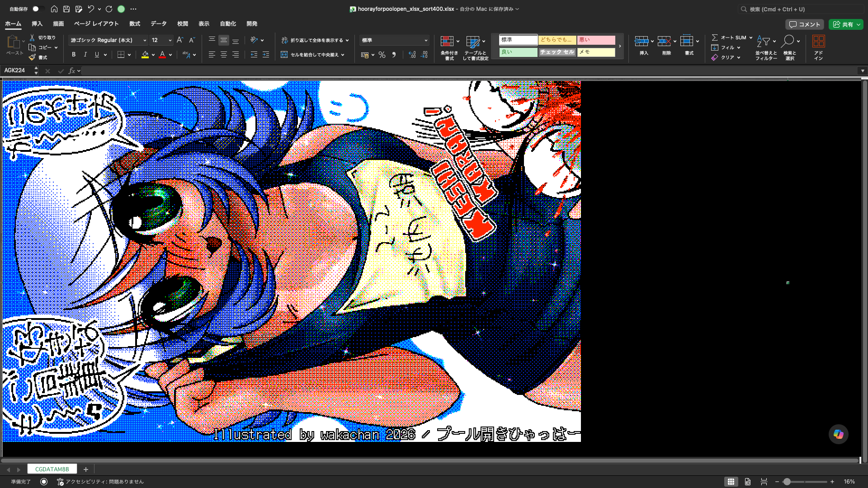Viewport: 868px width, 488px height.
Task: Decrease decimal places
Action: pyautogui.click(x=424, y=55)
